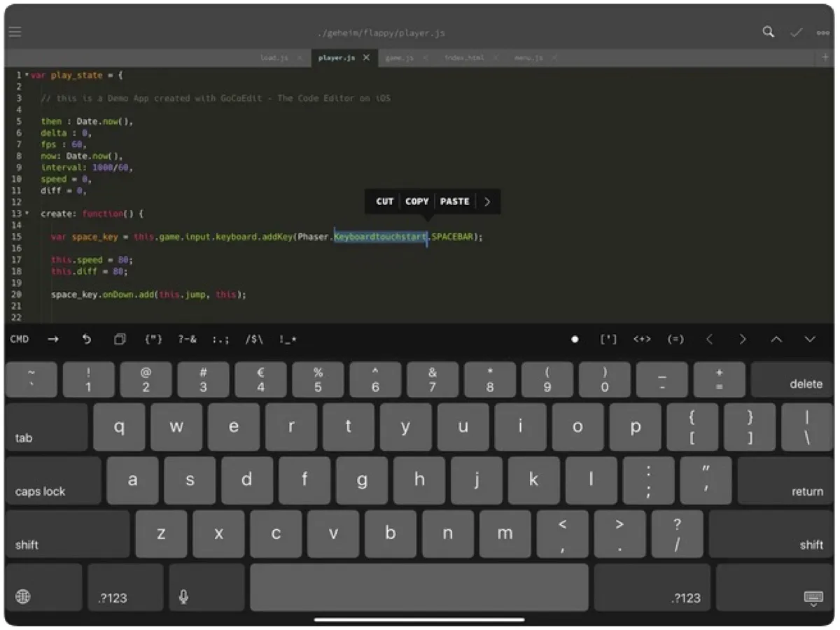Switch to the load.js tab

tap(274, 58)
